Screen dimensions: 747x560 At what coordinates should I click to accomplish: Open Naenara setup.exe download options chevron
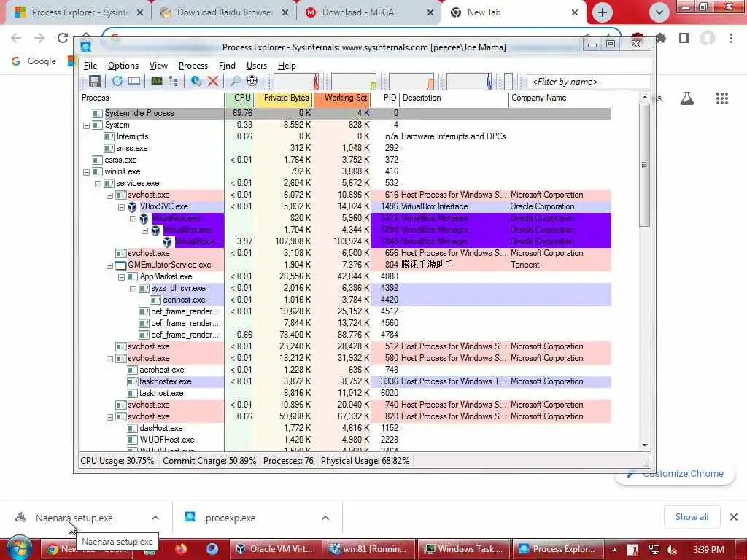pyautogui.click(x=155, y=518)
